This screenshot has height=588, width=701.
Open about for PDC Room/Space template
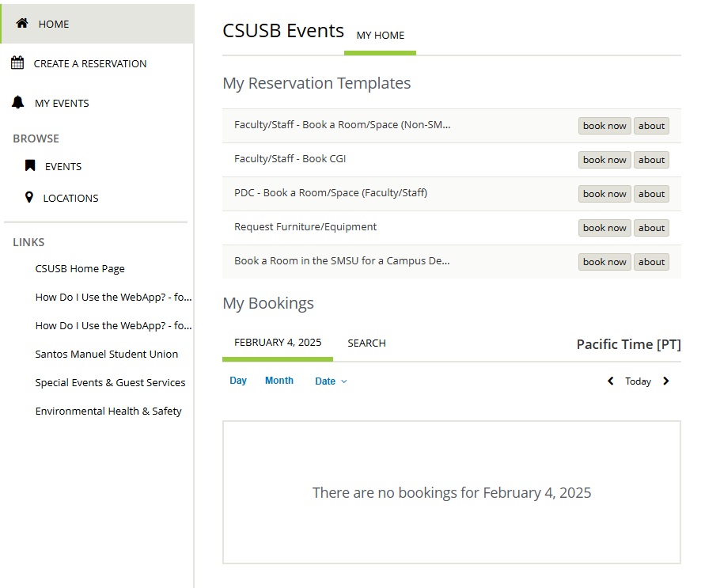pyautogui.click(x=651, y=194)
